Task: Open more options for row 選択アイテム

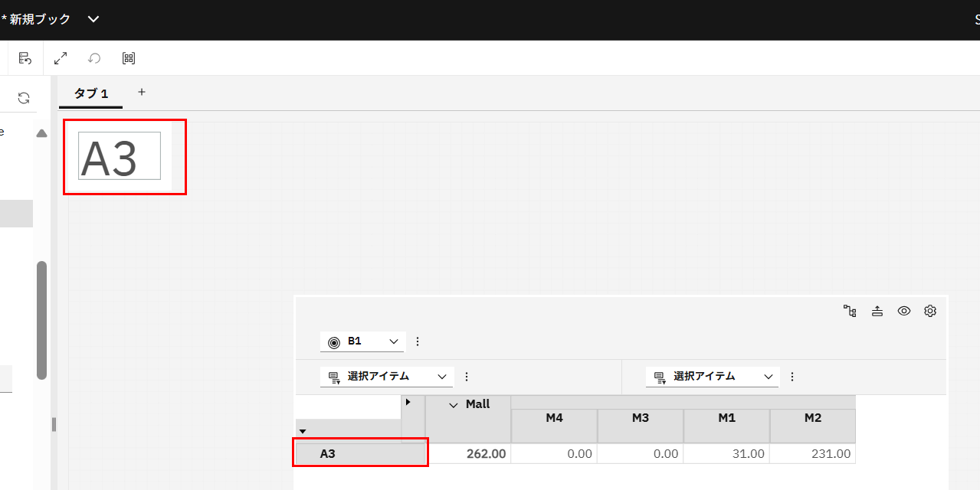Action: coord(467,377)
